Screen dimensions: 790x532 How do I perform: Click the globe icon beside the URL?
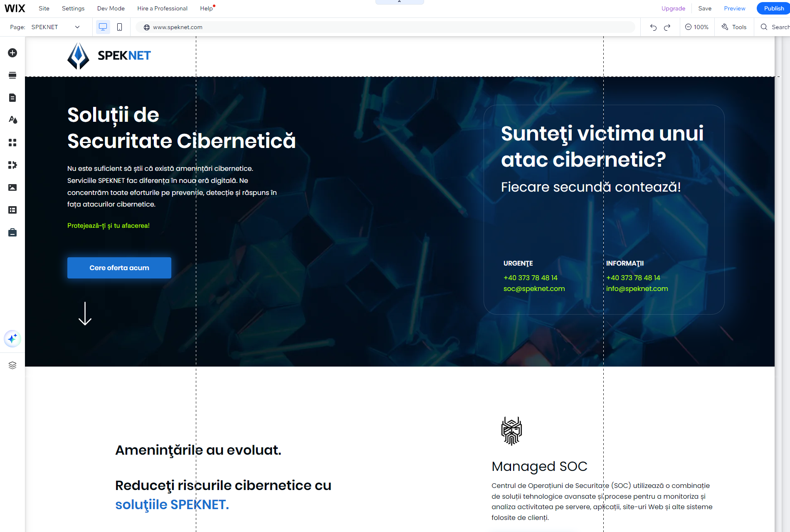[147, 27]
